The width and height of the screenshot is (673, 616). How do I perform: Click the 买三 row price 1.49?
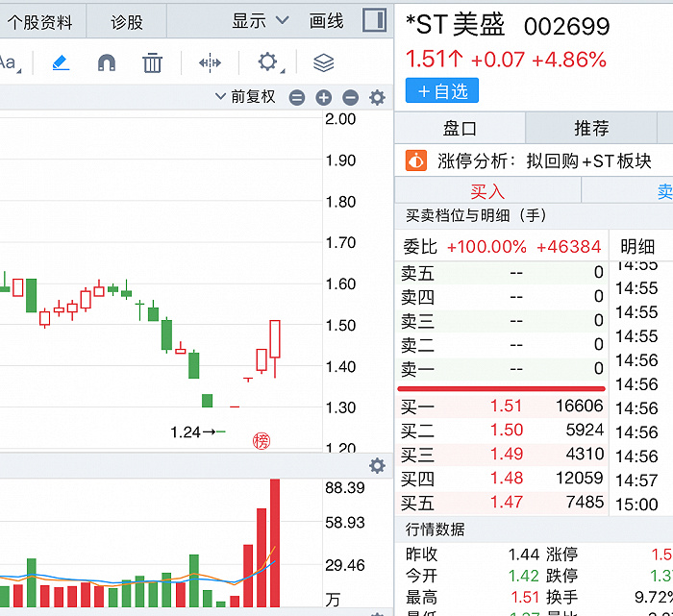coord(507,454)
